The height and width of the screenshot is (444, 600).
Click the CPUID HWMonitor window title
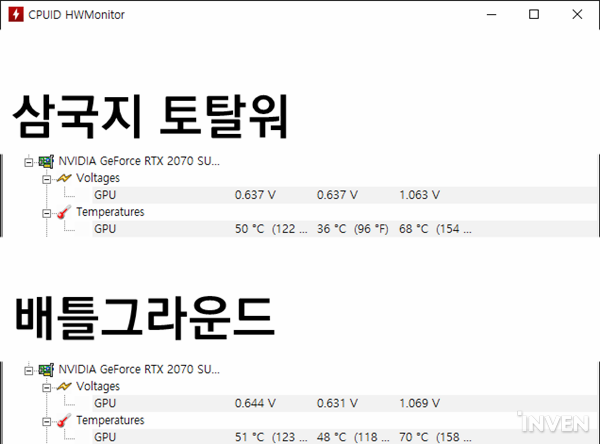pos(77,15)
